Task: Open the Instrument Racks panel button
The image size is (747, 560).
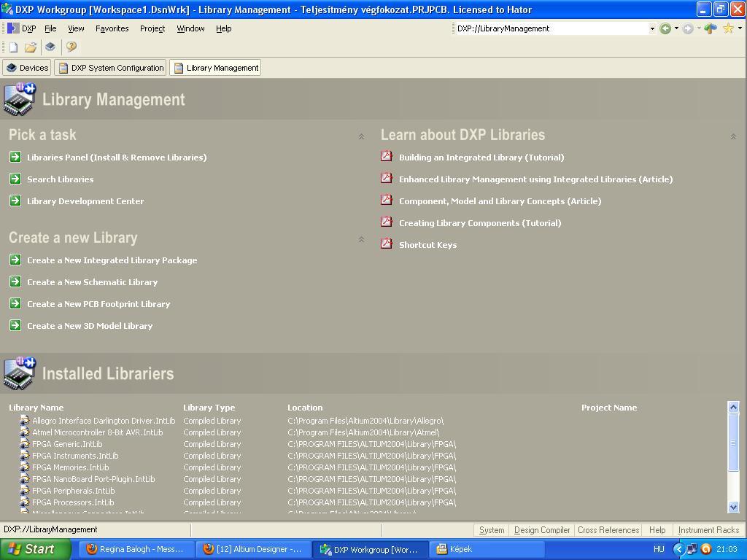Action: point(708,530)
